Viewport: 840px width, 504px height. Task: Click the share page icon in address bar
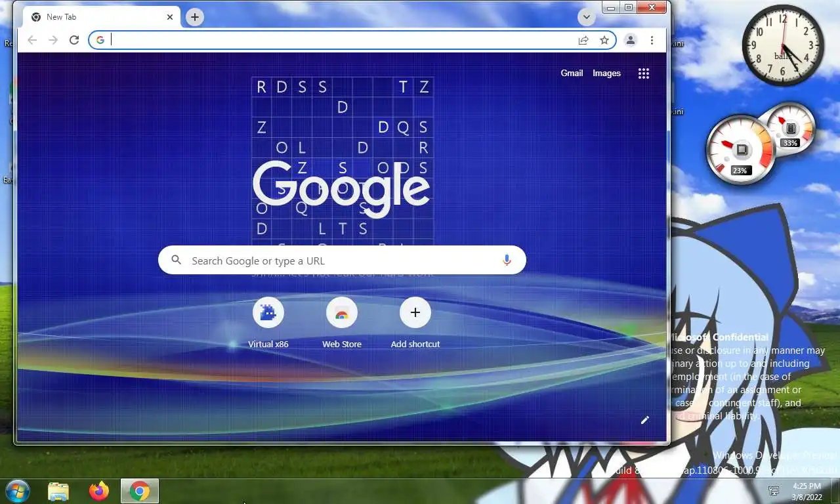pos(583,40)
